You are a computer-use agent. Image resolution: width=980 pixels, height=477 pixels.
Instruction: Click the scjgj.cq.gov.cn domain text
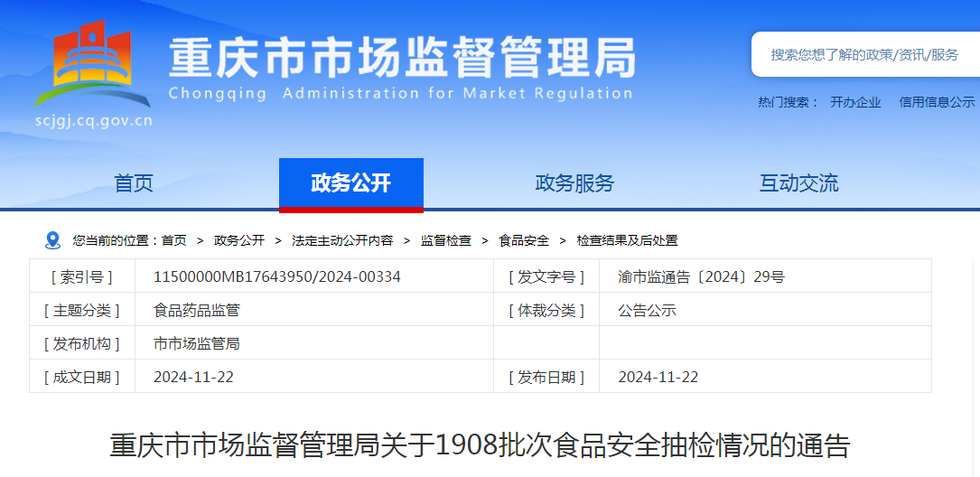point(94,121)
